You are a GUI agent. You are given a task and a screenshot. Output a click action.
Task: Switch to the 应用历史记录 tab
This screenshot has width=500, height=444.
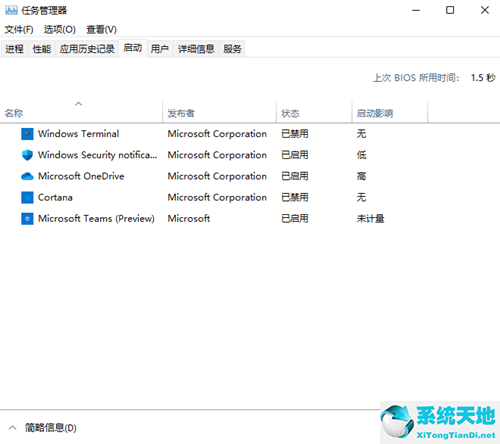tap(87, 49)
